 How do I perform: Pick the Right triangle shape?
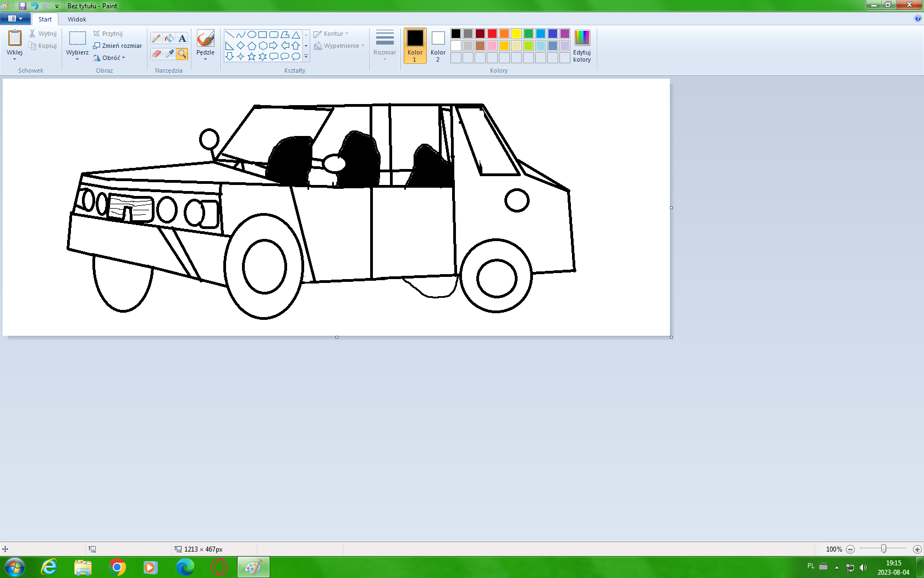tap(230, 46)
